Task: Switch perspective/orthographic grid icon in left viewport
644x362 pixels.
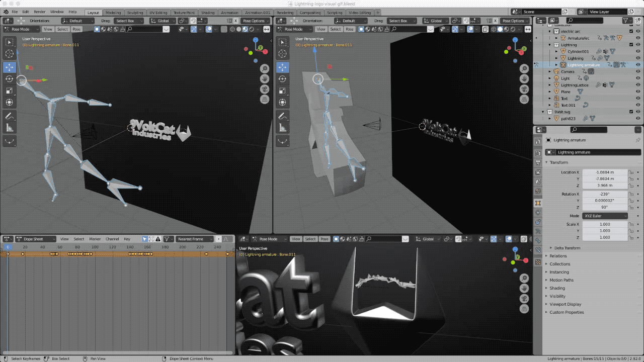Action: click(264, 100)
